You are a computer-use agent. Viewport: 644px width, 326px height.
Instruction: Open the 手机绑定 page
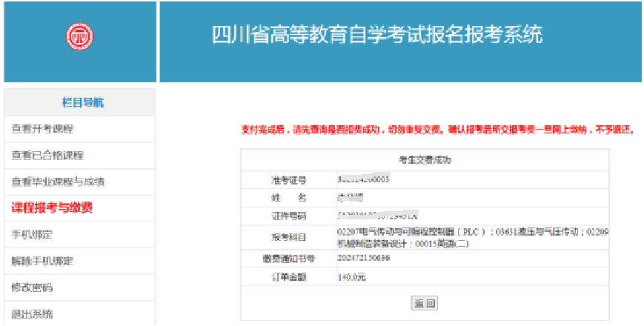(32, 235)
